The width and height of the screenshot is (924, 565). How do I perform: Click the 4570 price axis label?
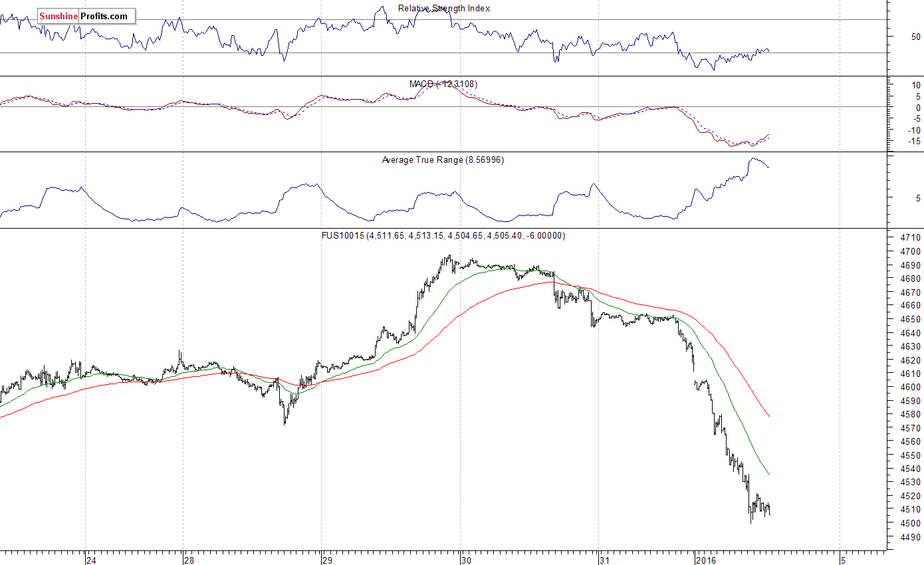[911, 428]
